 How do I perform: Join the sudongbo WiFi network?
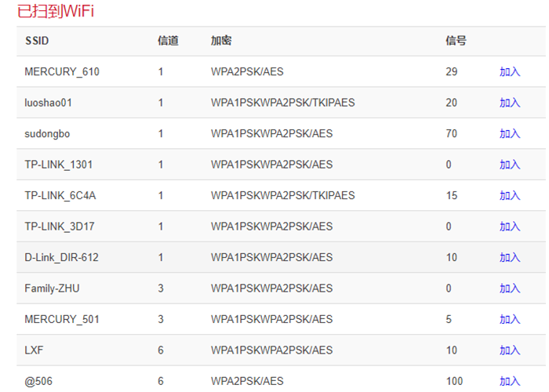click(510, 133)
